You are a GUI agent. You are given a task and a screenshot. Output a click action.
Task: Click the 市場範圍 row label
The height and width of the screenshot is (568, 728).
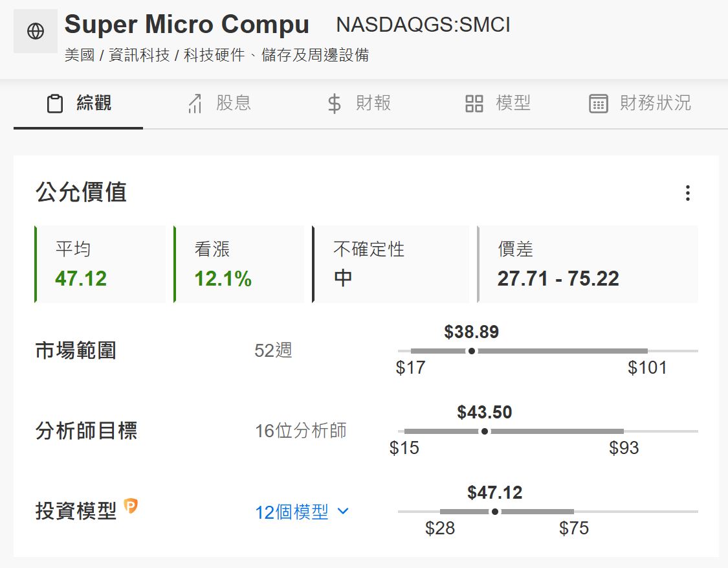(76, 350)
